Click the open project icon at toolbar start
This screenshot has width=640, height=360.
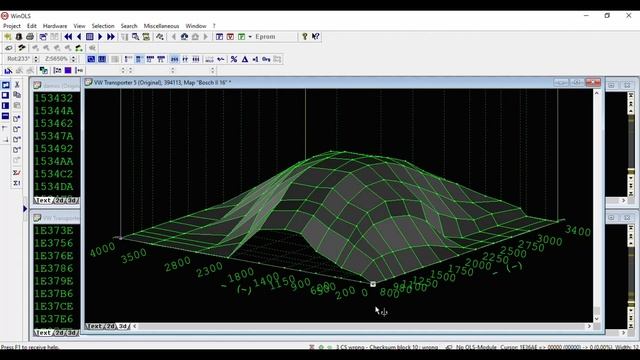point(8,37)
